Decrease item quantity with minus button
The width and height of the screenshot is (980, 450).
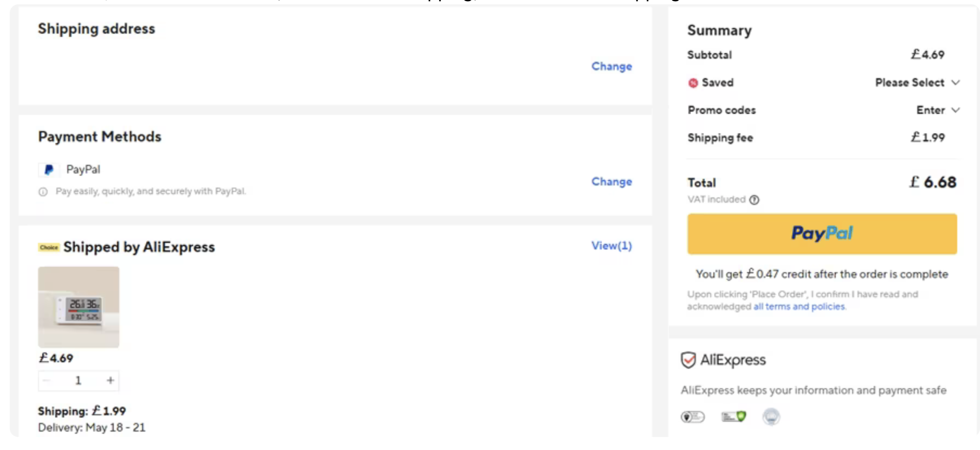pos(47,381)
